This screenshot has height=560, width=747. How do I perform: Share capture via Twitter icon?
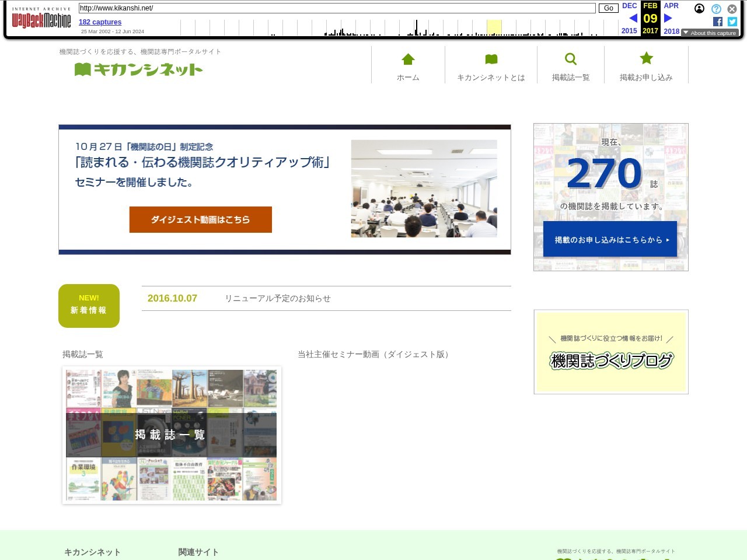click(732, 22)
